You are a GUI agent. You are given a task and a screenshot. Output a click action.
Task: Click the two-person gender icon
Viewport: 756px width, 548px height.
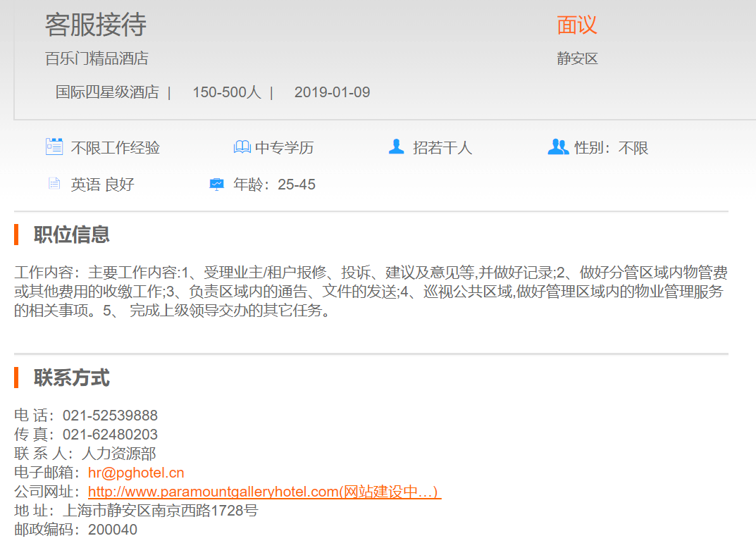coord(557,147)
